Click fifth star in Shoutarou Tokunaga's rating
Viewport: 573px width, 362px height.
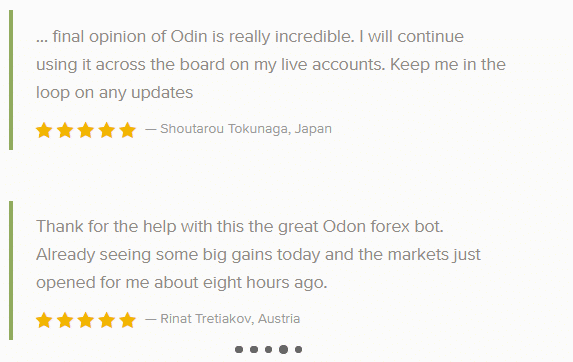pos(128,130)
